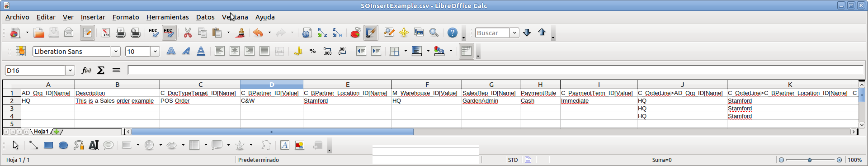Click the Undo arrow icon

pyautogui.click(x=258, y=33)
